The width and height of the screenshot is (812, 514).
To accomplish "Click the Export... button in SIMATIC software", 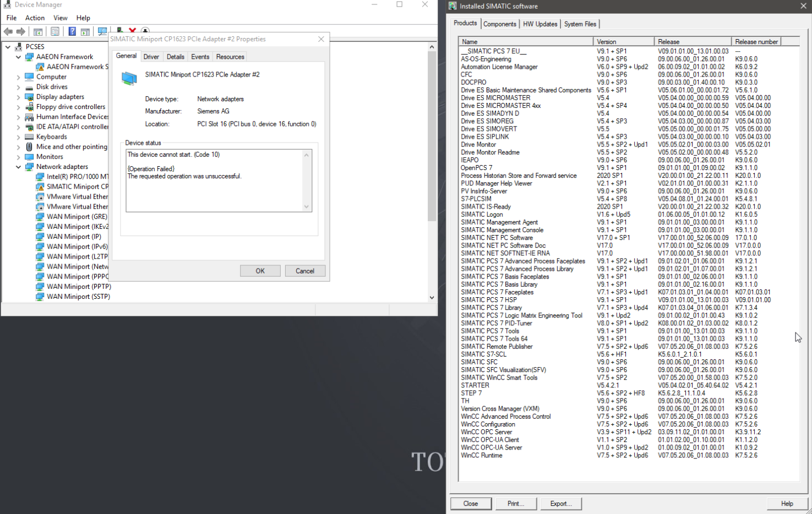I will tap(560, 504).
